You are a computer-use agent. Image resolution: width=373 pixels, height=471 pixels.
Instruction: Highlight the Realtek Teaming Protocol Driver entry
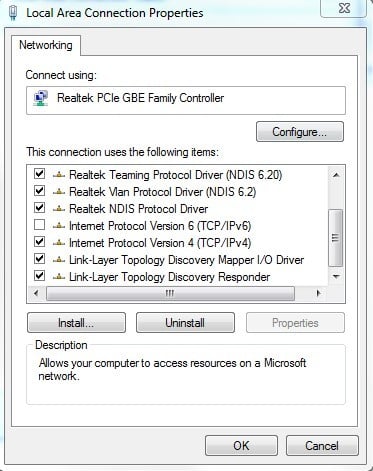click(176, 175)
